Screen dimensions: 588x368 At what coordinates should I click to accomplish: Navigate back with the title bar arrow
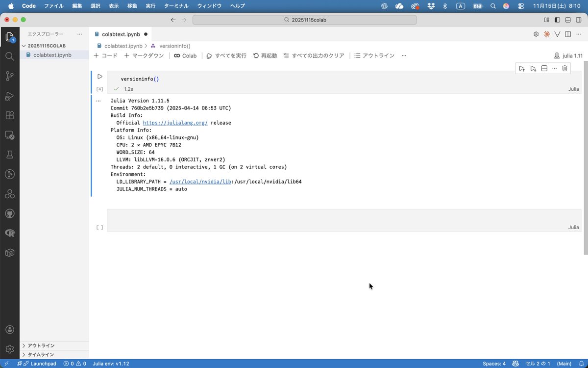tap(173, 20)
